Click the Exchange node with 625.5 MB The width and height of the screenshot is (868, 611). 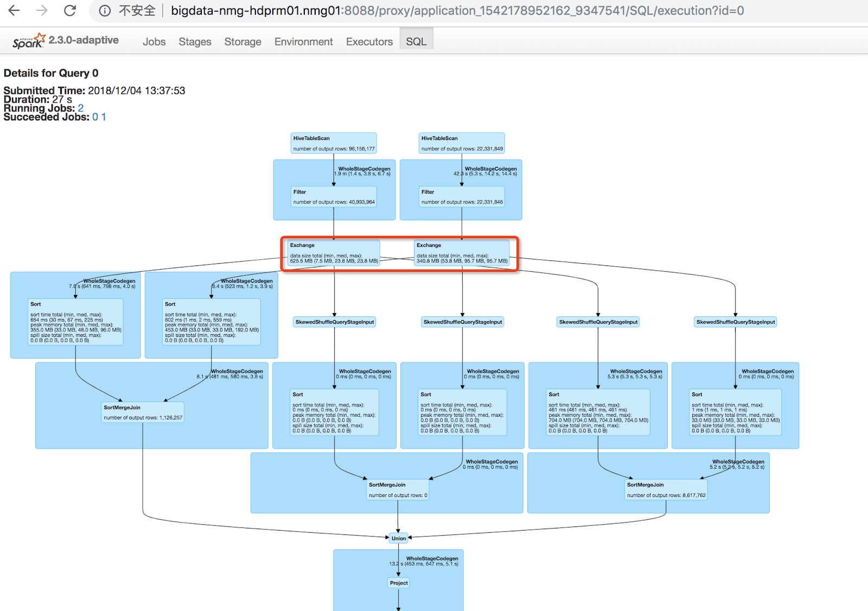tap(333, 253)
